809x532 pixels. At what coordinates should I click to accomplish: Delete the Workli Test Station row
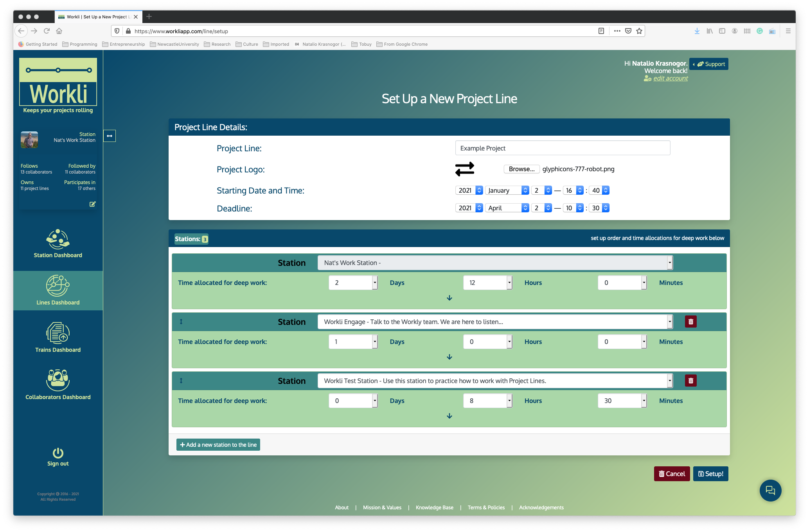pyautogui.click(x=690, y=381)
